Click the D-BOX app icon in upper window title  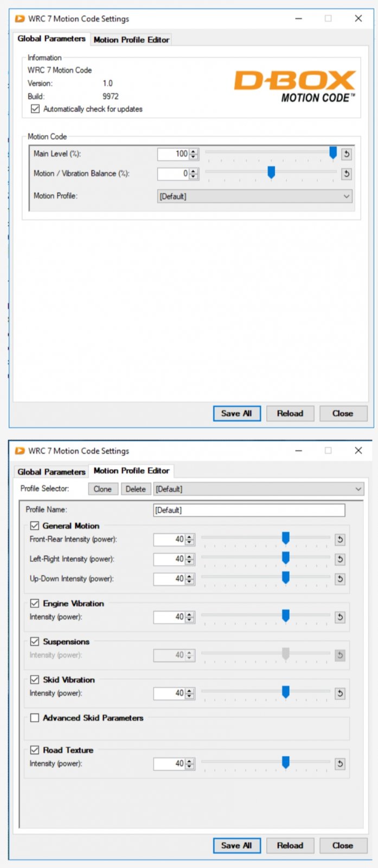(x=20, y=18)
